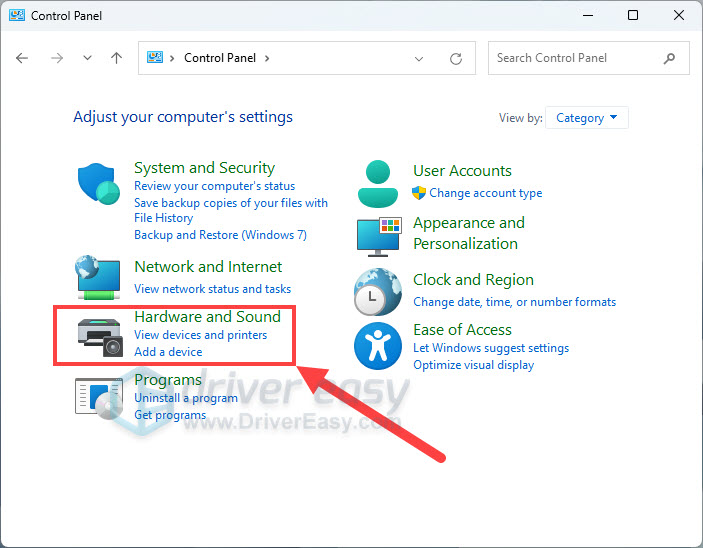Click the Ease of Access icon
Image resolution: width=703 pixels, height=548 pixels.
(378, 346)
